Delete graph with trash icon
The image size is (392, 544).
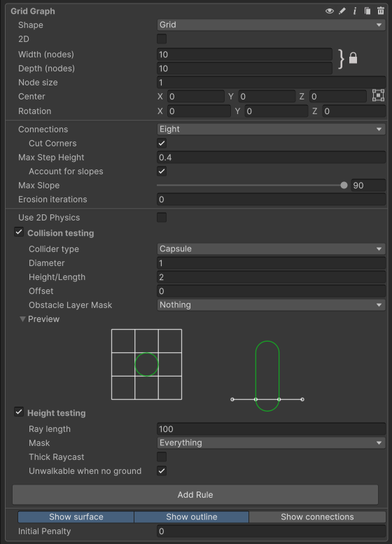381,11
